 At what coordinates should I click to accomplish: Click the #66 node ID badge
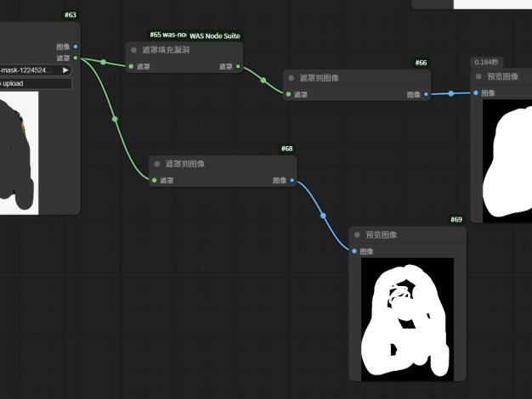[x=421, y=63]
